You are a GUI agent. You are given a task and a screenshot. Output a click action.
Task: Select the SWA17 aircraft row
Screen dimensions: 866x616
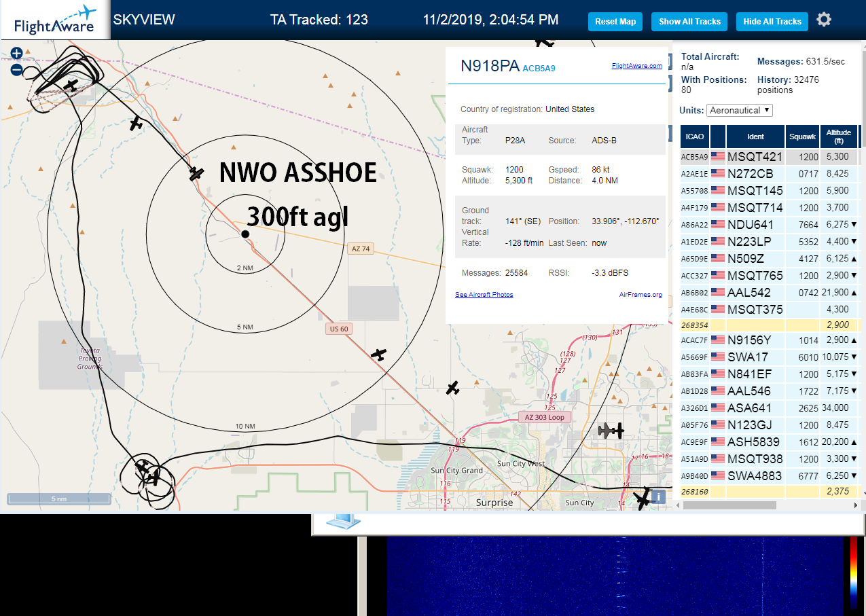pyautogui.click(x=770, y=357)
